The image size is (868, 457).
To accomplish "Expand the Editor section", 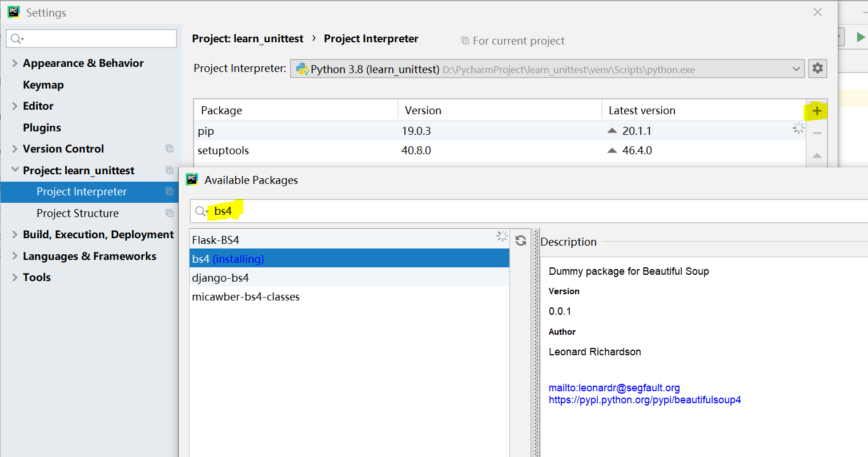I will pyautogui.click(x=15, y=106).
